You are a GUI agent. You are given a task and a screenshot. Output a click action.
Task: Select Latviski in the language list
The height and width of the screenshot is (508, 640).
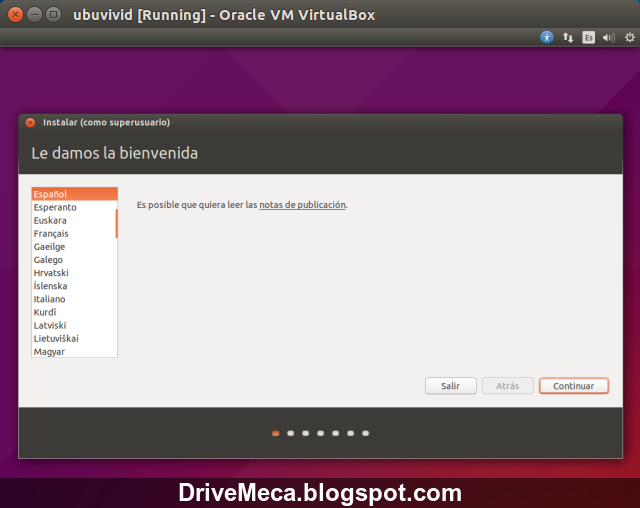(74, 325)
